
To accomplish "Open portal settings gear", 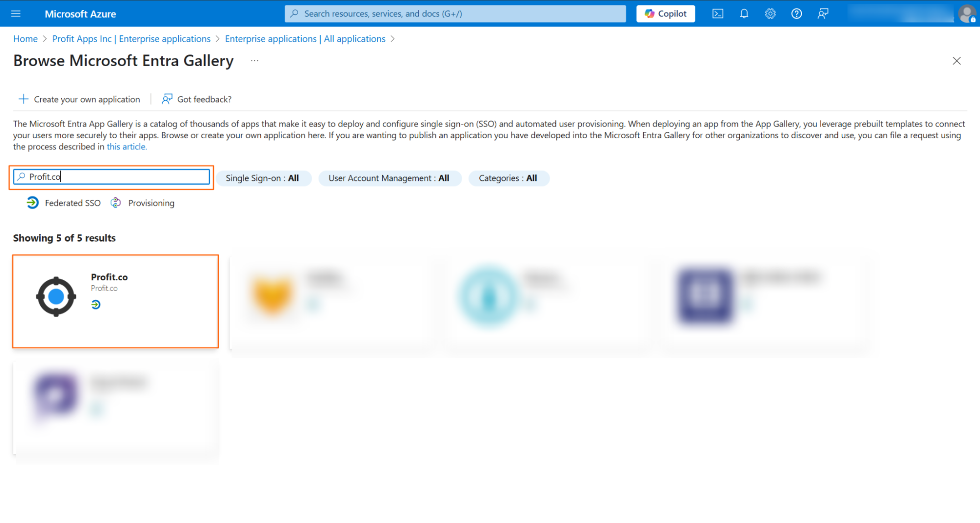I will click(x=770, y=14).
